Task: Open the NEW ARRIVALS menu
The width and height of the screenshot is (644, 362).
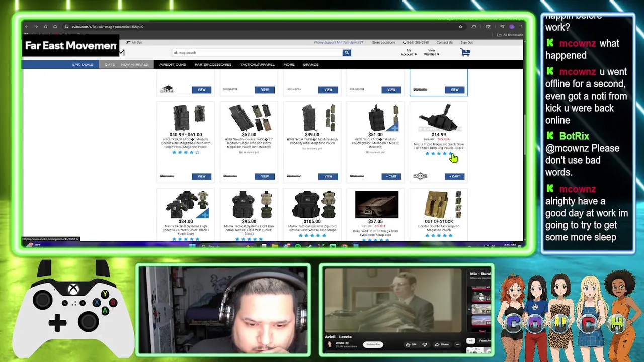Action: pos(134,64)
